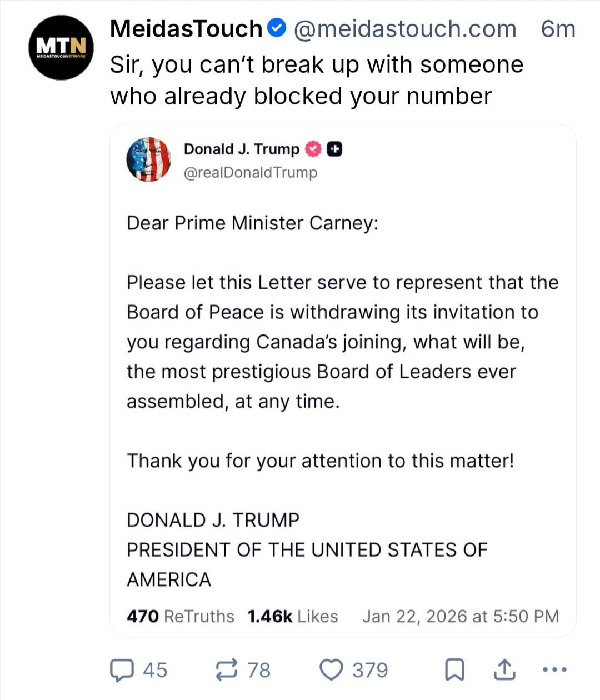Open the three-dot more options menu

[x=554, y=669]
